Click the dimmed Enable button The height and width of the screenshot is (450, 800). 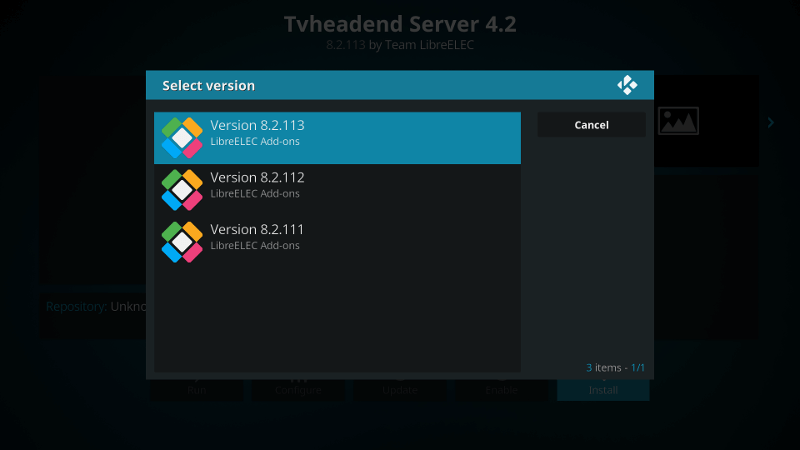[x=502, y=390]
